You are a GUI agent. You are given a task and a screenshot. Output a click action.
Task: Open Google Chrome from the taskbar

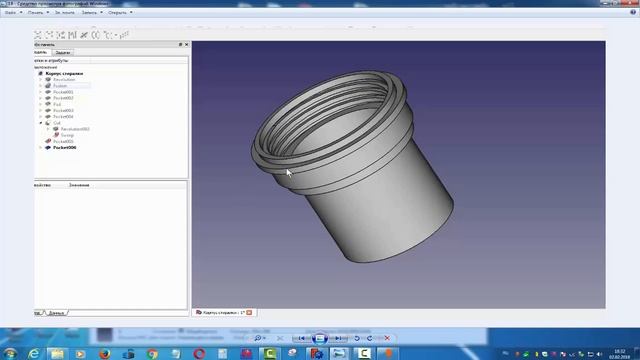coord(152,353)
